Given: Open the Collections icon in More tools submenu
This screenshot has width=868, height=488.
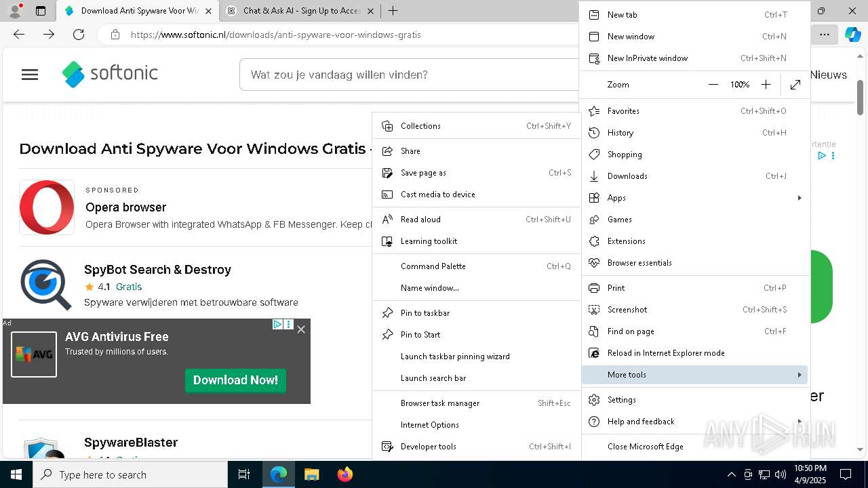Looking at the screenshot, I should [388, 126].
